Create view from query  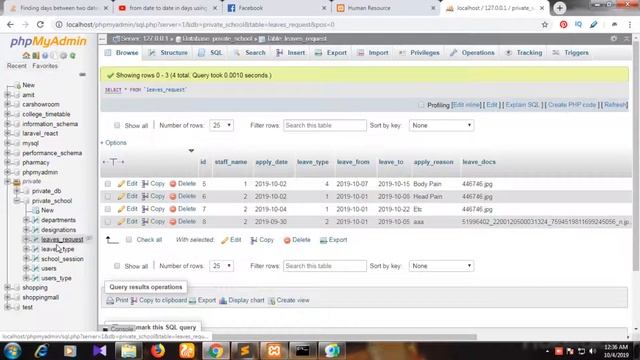tap(289, 300)
